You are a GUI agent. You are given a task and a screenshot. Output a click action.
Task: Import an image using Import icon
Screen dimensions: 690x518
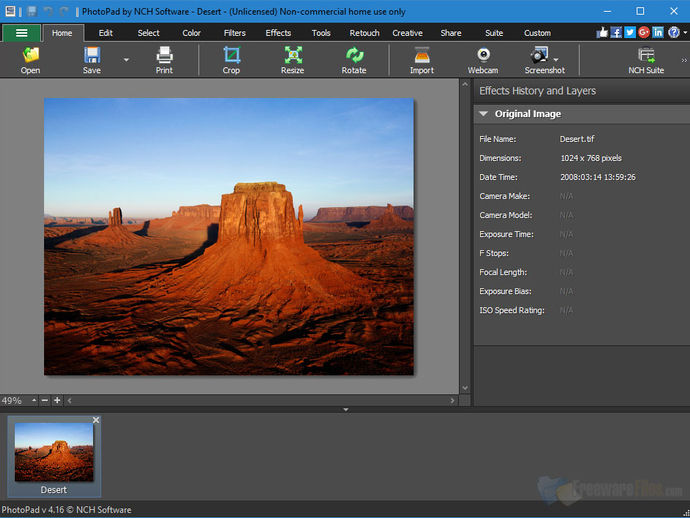pyautogui.click(x=422, y=56)
